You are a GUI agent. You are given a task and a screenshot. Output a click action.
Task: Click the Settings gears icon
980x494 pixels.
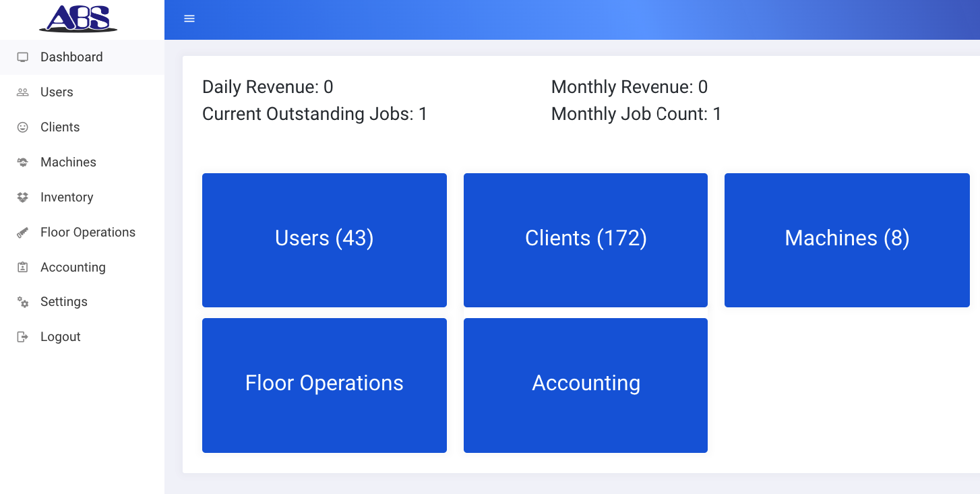[23, 303]
